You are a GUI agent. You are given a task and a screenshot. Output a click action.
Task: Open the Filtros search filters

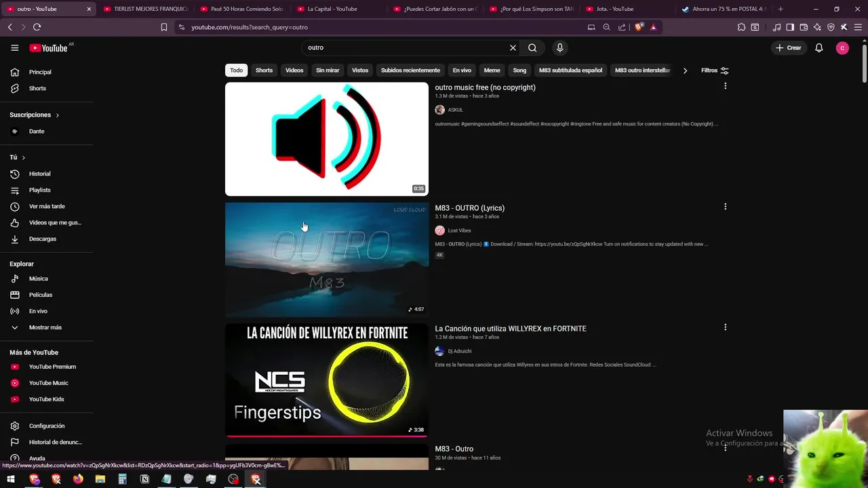(x=715, y=70)
